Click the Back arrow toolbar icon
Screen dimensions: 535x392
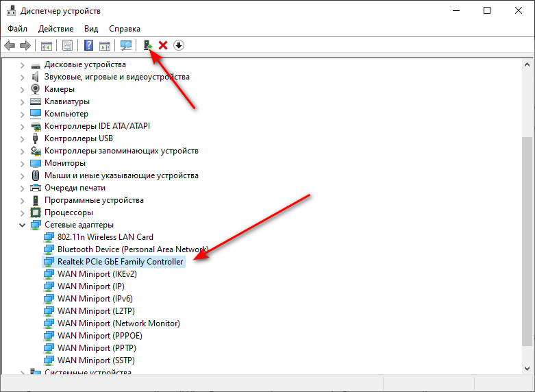click(10, 45)
